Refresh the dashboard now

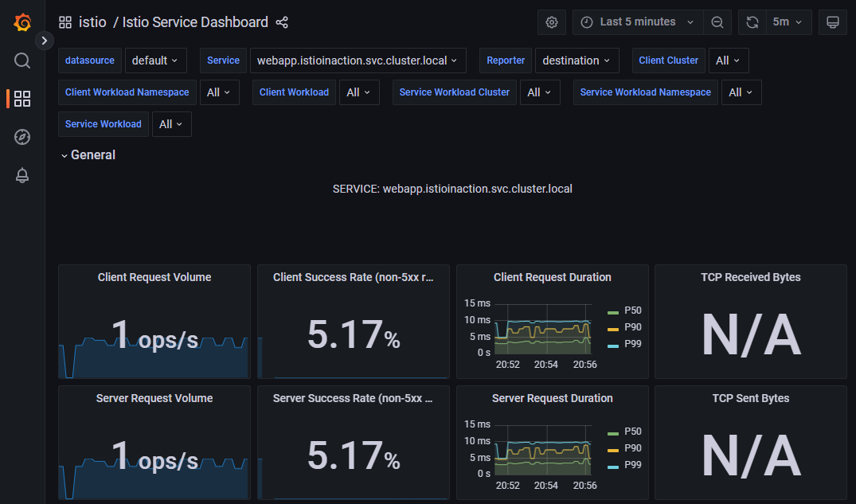pyautogui.click(x=752, y=22)
